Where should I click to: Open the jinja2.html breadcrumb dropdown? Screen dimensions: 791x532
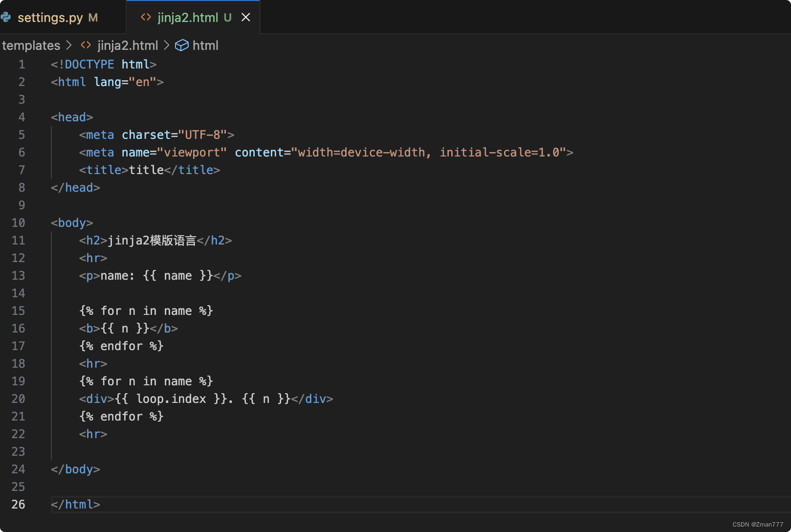coord(127,45)
